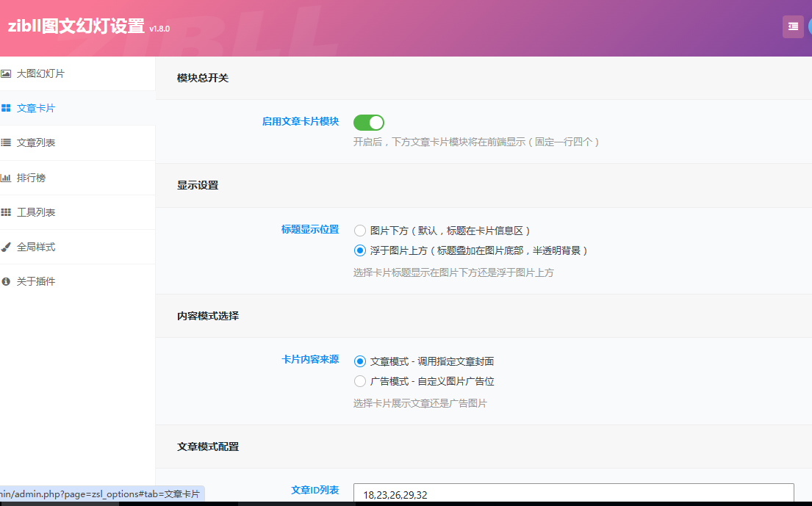This screenshot has width=812, height=506.
Task: Select 浮于图片上方 title position radio
Action: tap(360, 251)
